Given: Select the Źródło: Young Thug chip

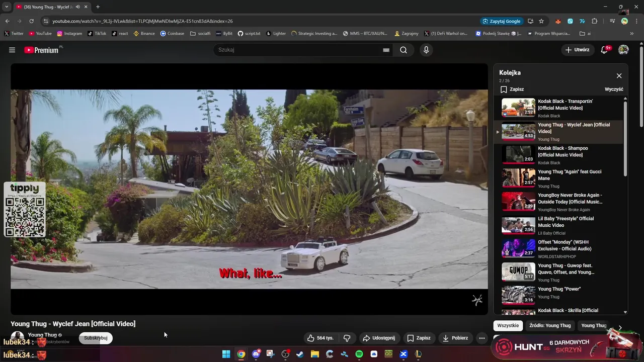Looking at the screenshot, I should 550,326.
